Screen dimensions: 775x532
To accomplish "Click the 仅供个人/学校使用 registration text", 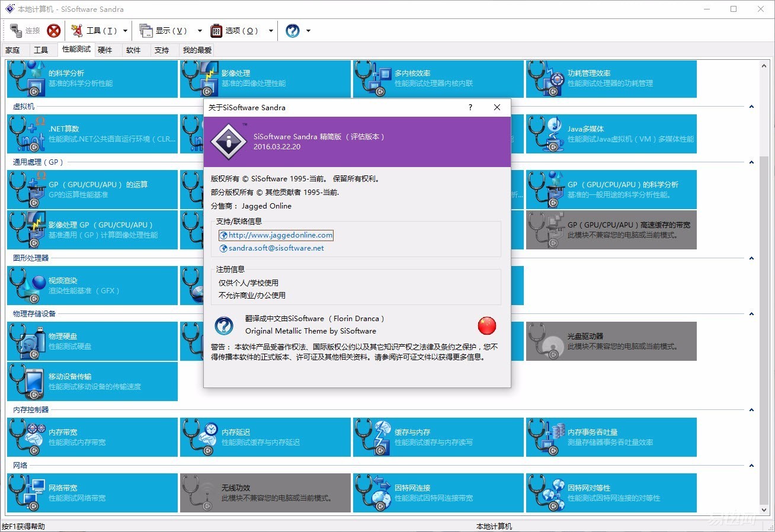I will click(248, 283).
